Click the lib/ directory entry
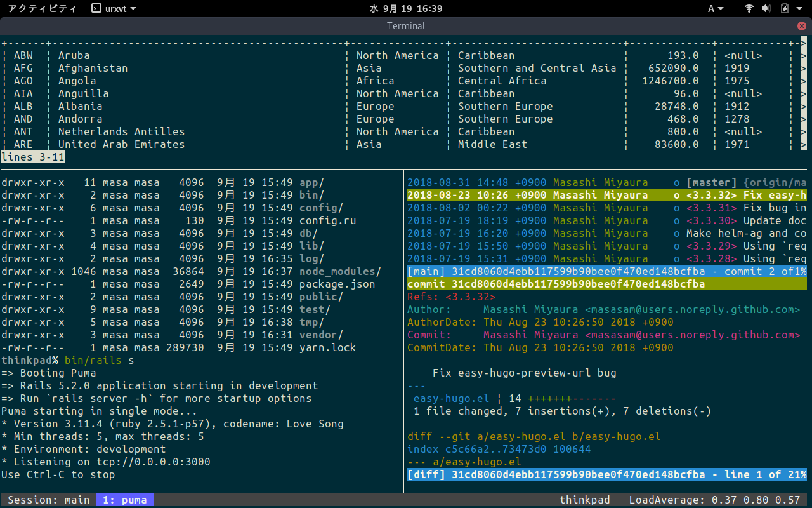 [x=312, y=246]
